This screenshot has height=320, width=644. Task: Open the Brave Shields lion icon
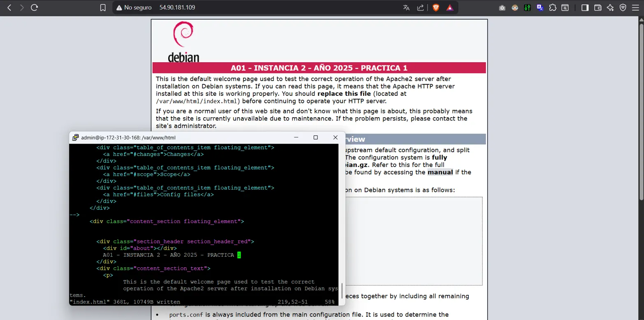tap(436, 8)
